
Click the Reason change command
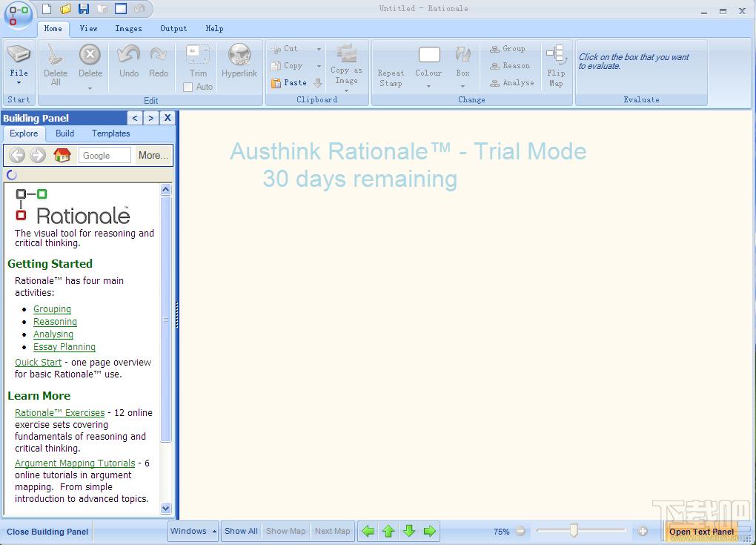tap(510, 65)
